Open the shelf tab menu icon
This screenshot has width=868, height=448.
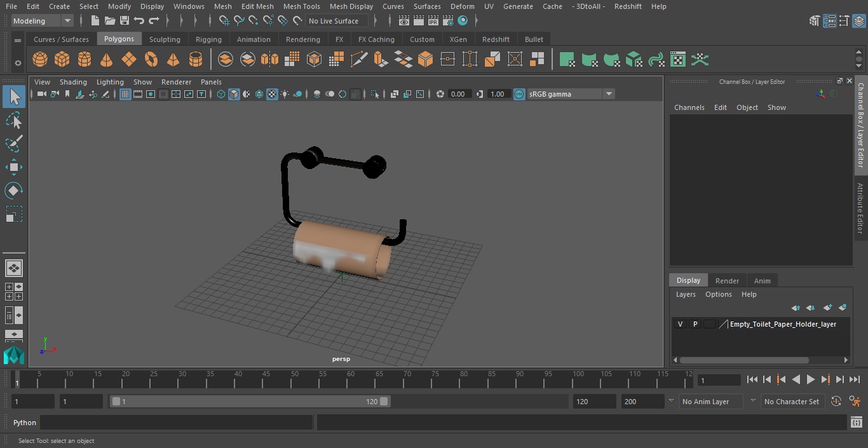(18, 40)
